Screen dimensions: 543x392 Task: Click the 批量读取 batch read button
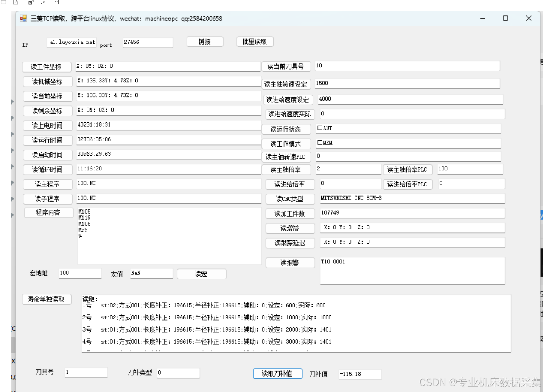tap(255, 42)
